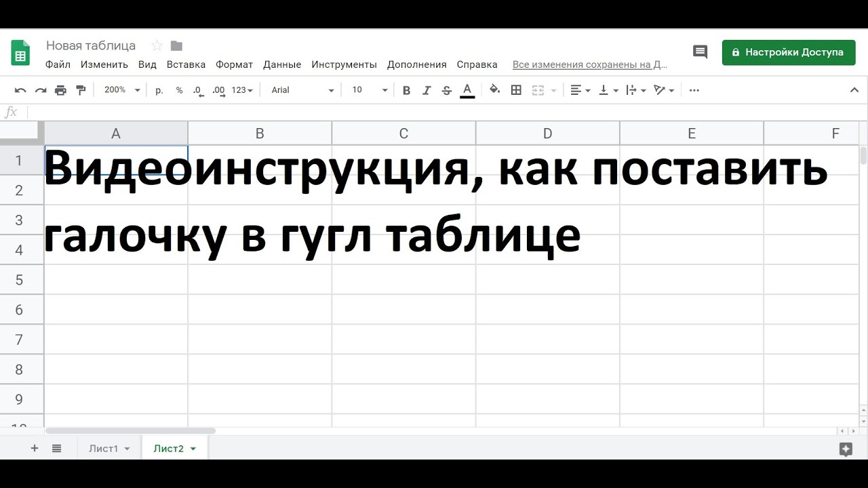Screen dimensions: 868x488
Task: Select column A header
Action: click(116, 134)
